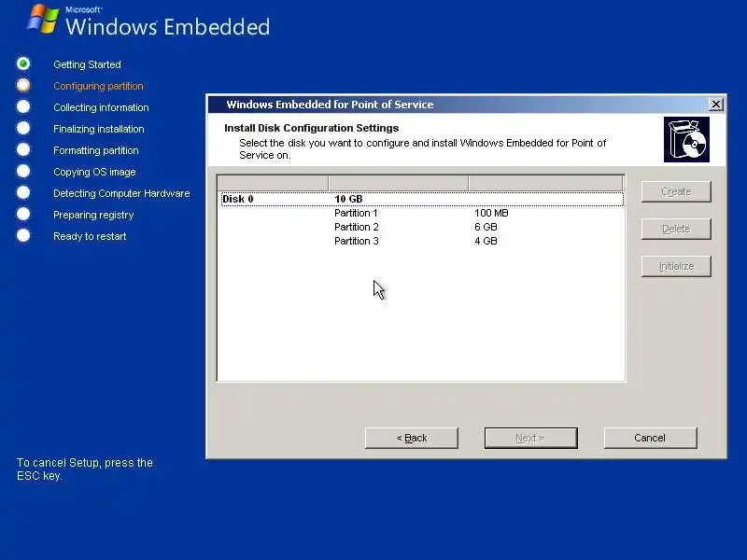Click the middle column header of disk list

tap(399, 183)
